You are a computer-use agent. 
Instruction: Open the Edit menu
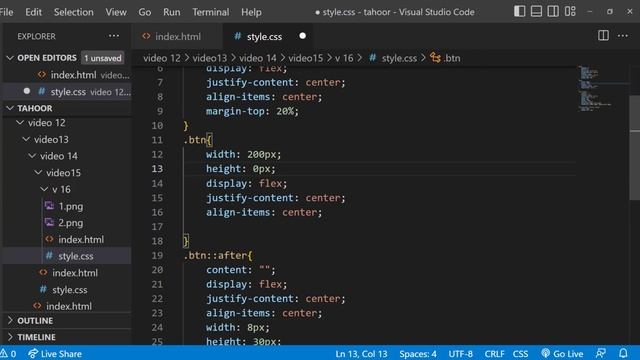click(x=33, y=12)
